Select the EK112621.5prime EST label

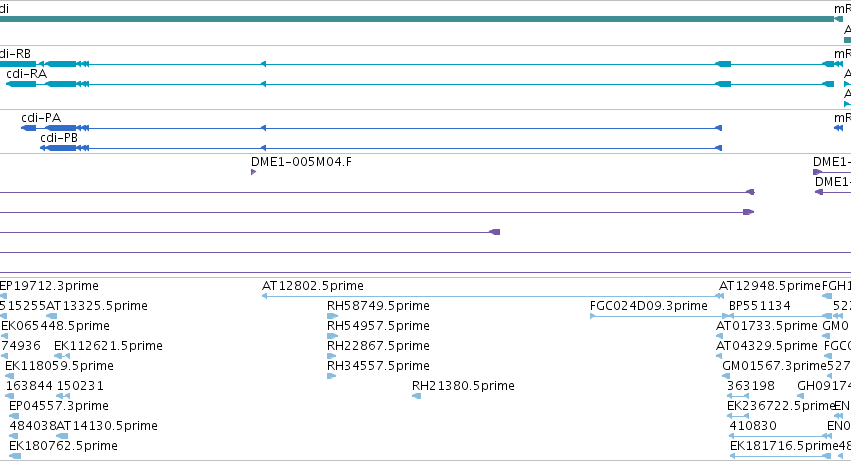[x=109, y=346]
